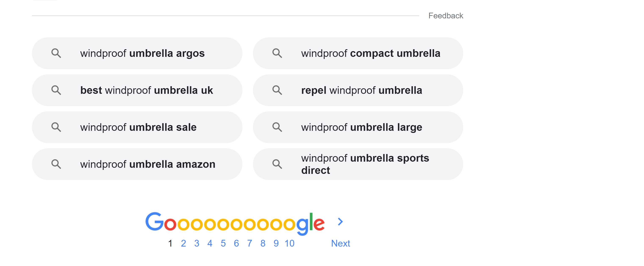This screenshot has width=644, height=266.
Task: Click the magnifier icon beside 'windproof umbrella argos'
Action: pyautogui.click(x=56, y=53)
